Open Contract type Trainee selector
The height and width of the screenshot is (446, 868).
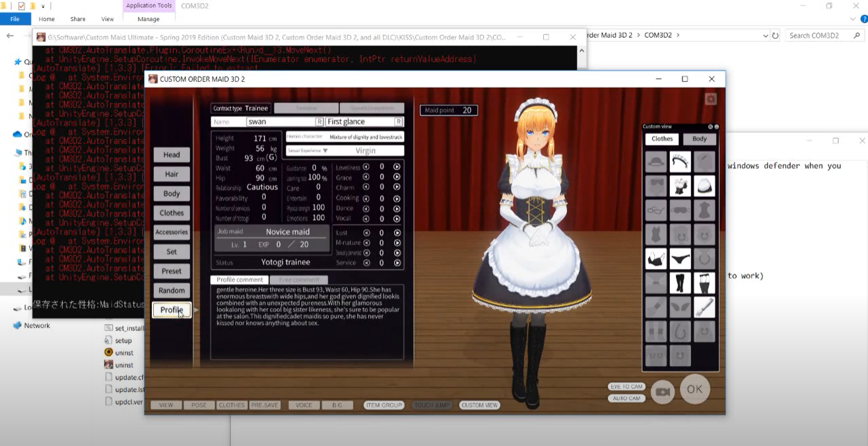[240, 108]
